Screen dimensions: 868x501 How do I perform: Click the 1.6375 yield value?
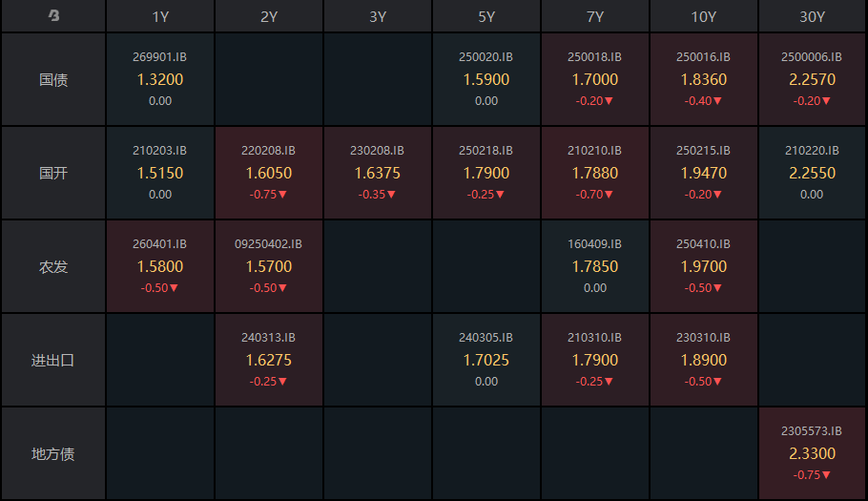tap(378, 174)
